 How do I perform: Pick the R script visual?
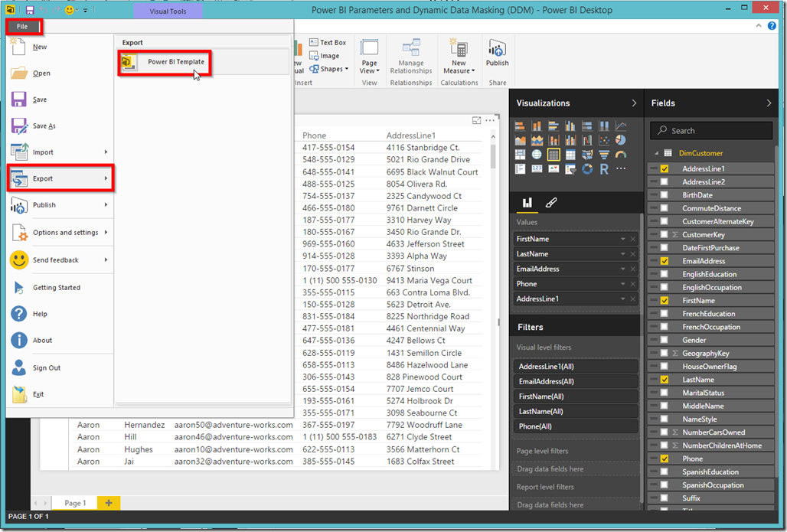(x=604, y=168)
